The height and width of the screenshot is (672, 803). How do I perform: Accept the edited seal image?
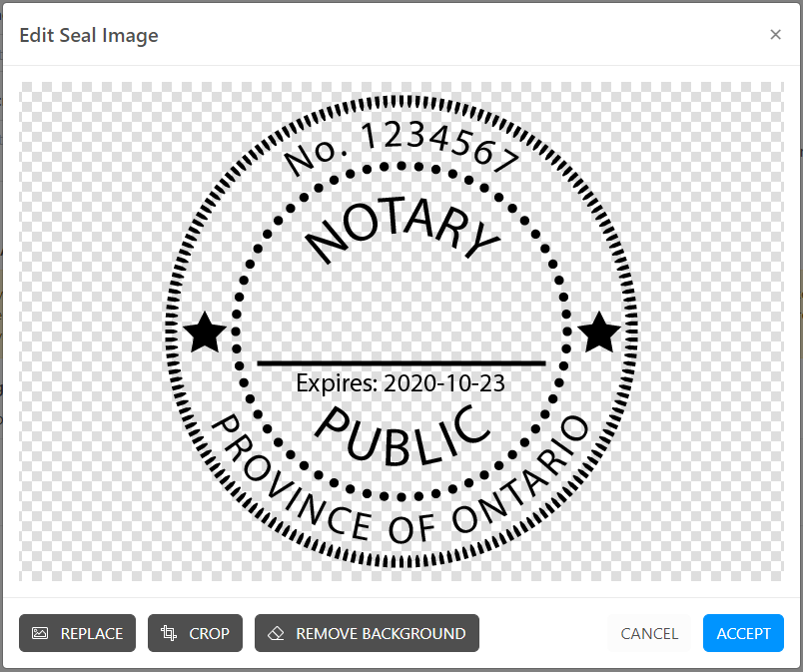click(743, 633)
